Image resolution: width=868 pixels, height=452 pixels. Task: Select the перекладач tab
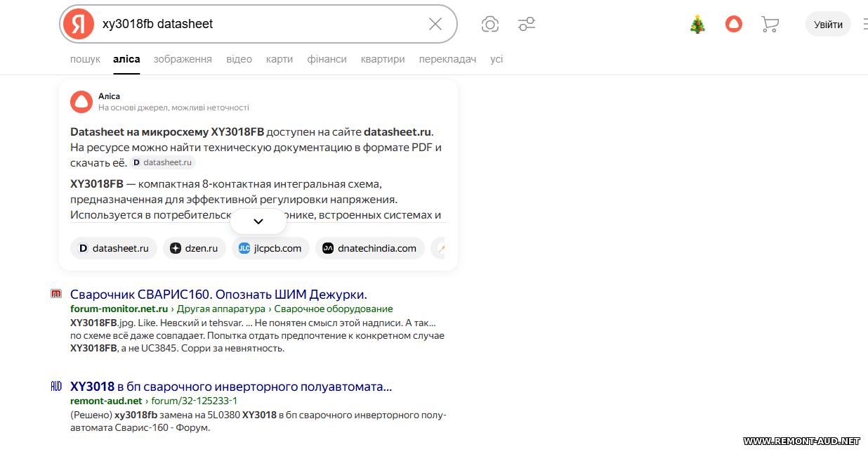[447, 59]
